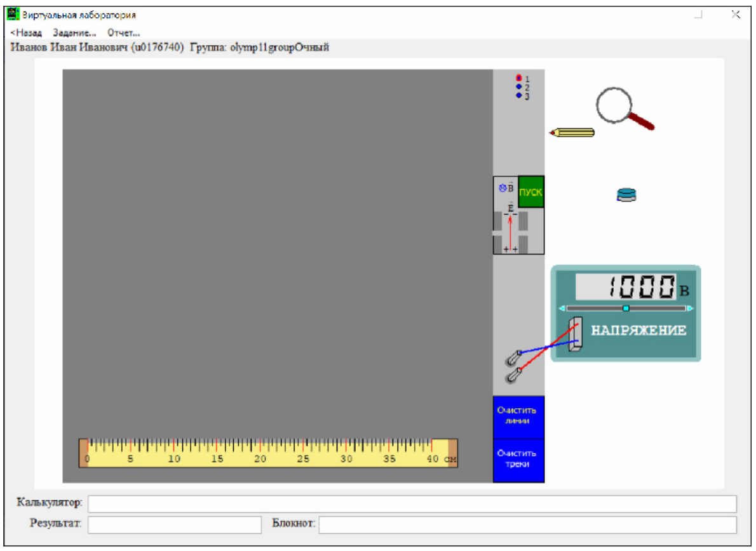Click into the Калькулятор input field
The height and width of the screenshot is (551, 756).
point(412,503)
